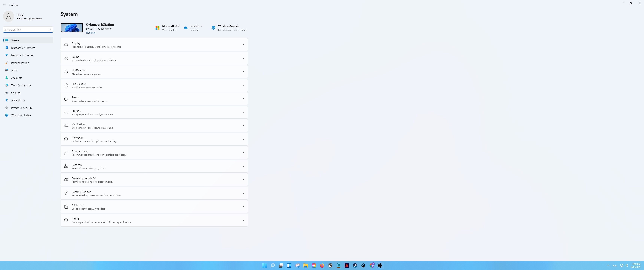Click the Personalization paintbrush icon
This screenshot has width=644, height=270.
click(x=7, y=63)
